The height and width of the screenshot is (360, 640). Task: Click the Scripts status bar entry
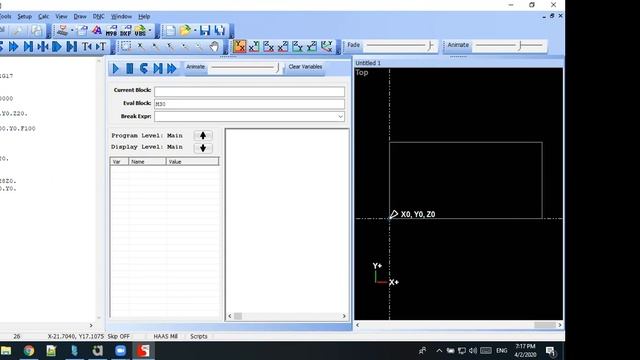click(199, 336)
